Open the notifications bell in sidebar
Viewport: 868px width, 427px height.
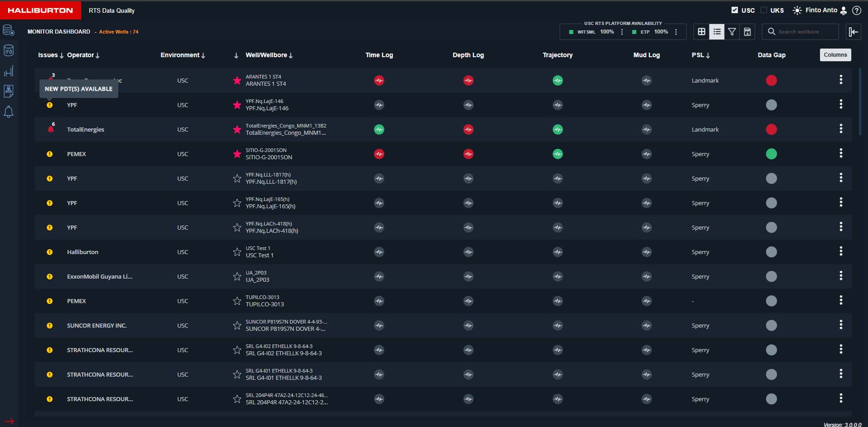tap(9, 112)
